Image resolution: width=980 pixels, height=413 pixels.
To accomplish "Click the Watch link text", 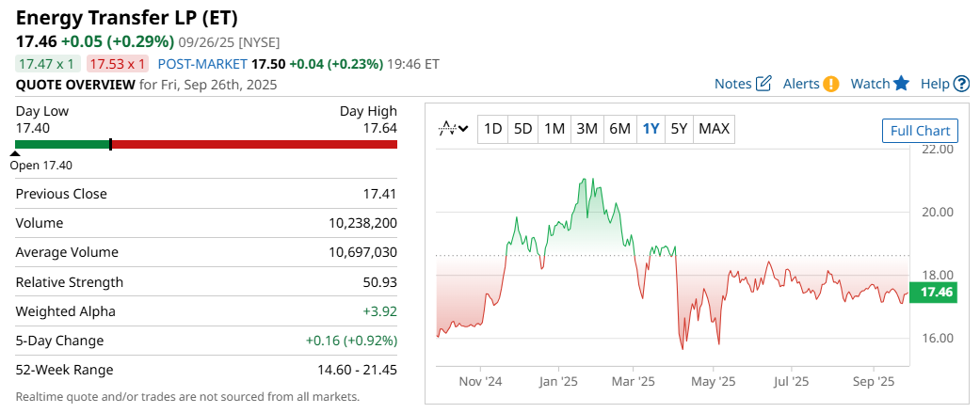I will pyautogui.click(x=870, y=84).
